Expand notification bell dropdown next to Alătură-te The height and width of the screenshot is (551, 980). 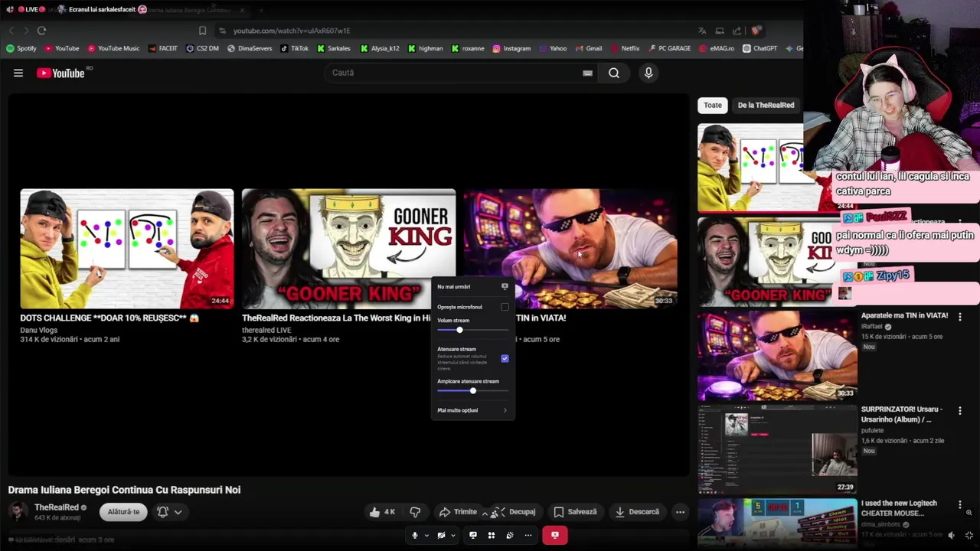point(178,512)
